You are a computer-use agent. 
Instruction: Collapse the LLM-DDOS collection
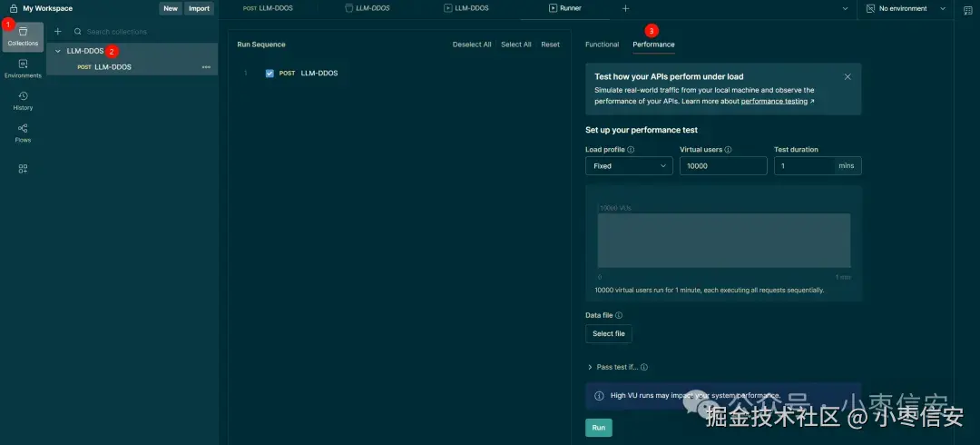click(58, 51)
